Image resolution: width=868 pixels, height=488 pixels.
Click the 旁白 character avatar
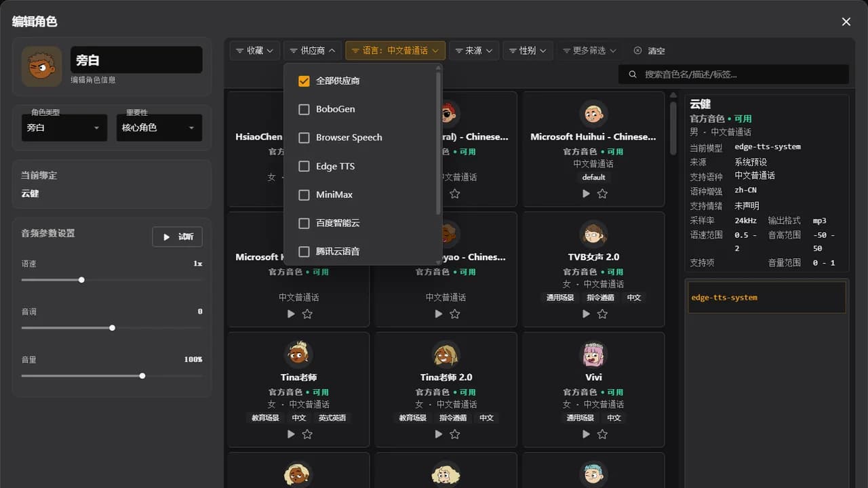point(41,66)
